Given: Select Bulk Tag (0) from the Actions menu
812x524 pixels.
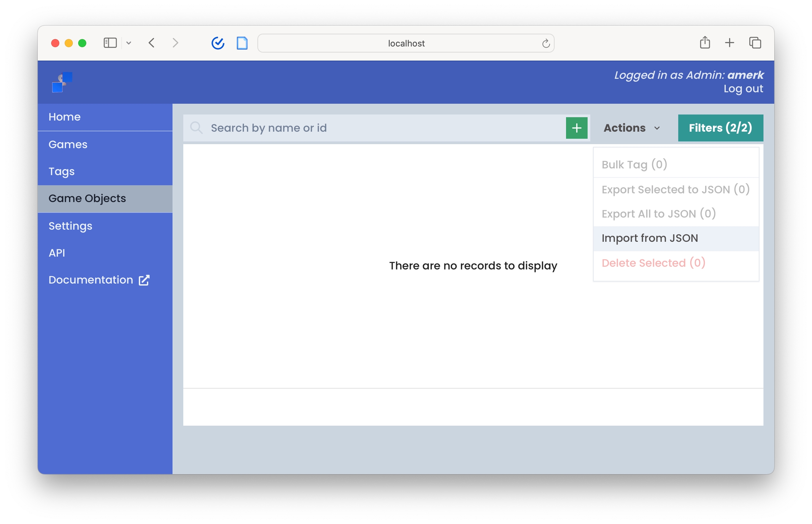Looking at the screenshot, I should (x=676, y=165).
